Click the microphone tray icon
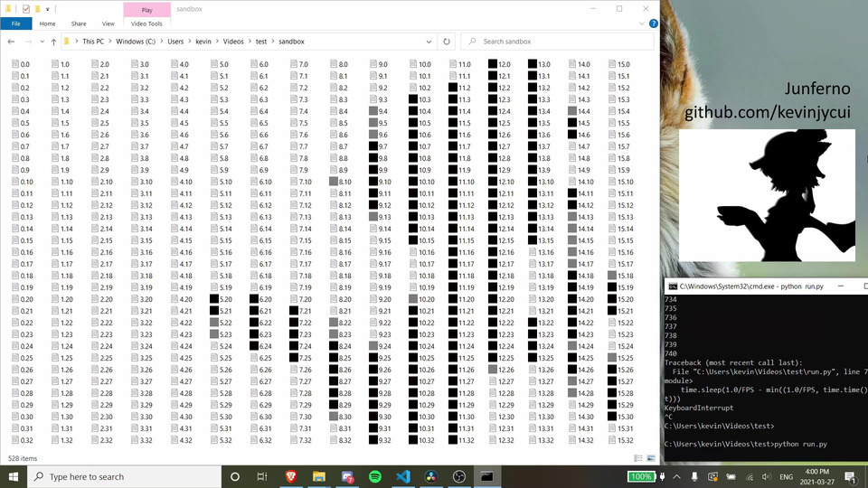This screenshot has width=868, height=488. click(694, 476)
